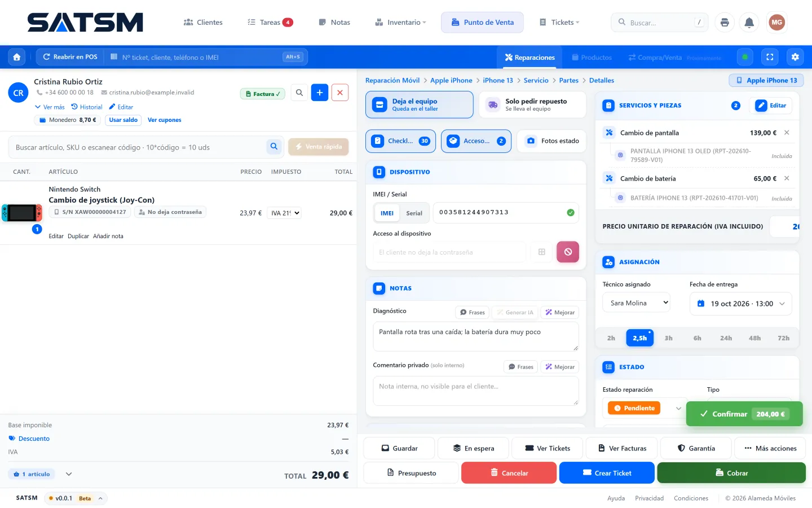The image size is (812, 508).
Task: Open Técnico asignado dropdown
Action: coord(637,303)
